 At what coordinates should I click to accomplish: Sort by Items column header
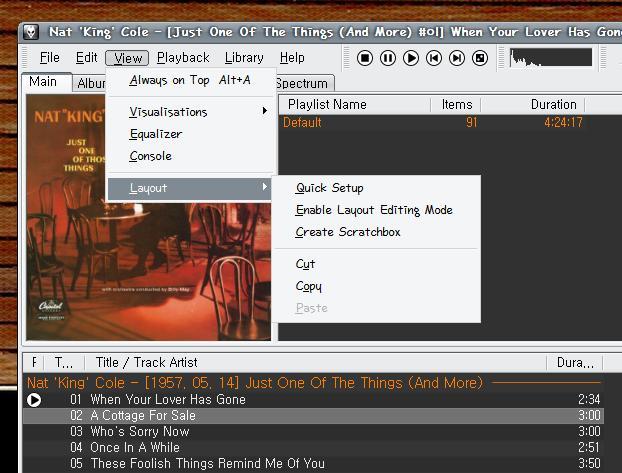(455, 105)
